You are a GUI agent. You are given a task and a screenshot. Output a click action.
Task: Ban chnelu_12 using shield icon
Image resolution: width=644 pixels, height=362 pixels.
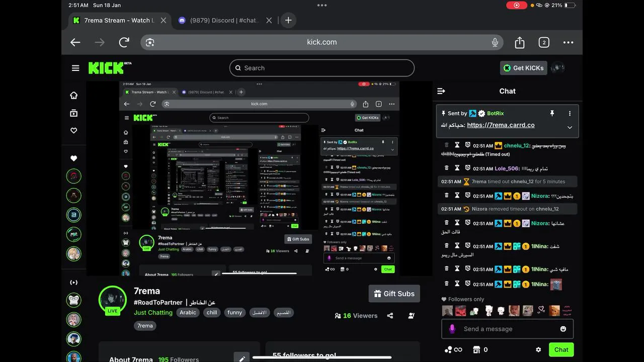point(467,145)
